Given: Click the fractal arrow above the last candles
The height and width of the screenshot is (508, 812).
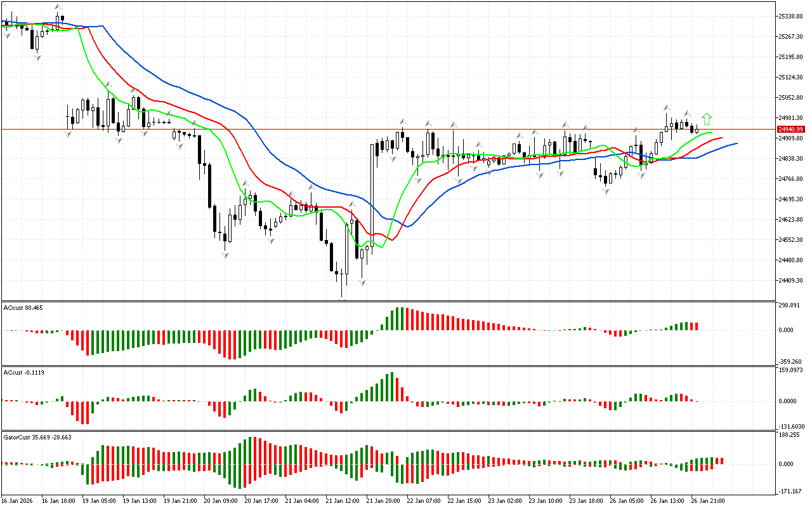Looking at the screenshot, I should click(x=687, y=113).
